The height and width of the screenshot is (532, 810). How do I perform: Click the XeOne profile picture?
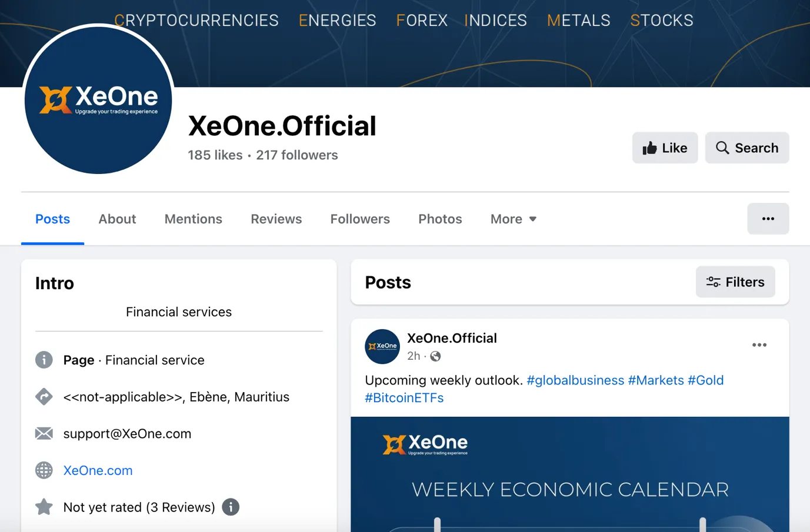point(98,99)
